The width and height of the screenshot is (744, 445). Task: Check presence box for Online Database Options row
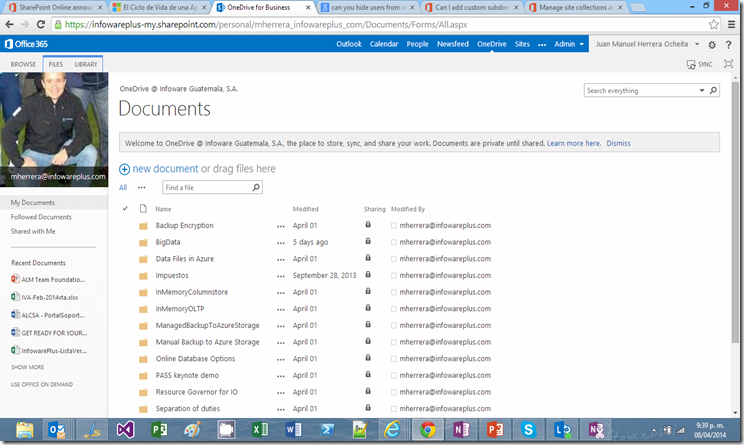tap(394, 359)
